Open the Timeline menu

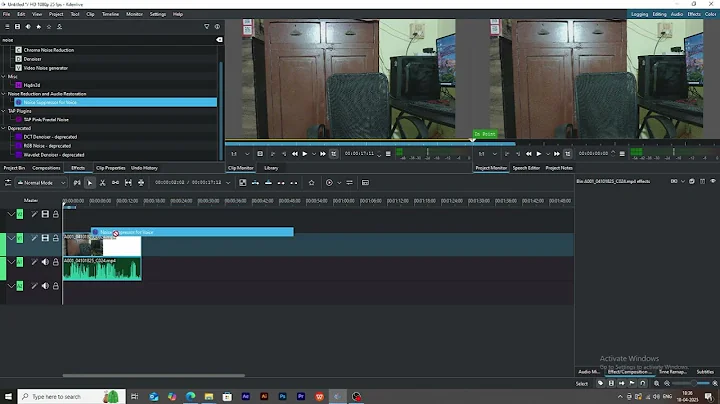[x=110, y=14]
